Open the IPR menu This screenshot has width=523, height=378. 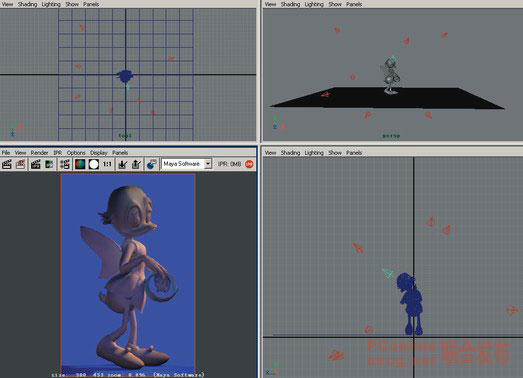[x=58, y=153]
